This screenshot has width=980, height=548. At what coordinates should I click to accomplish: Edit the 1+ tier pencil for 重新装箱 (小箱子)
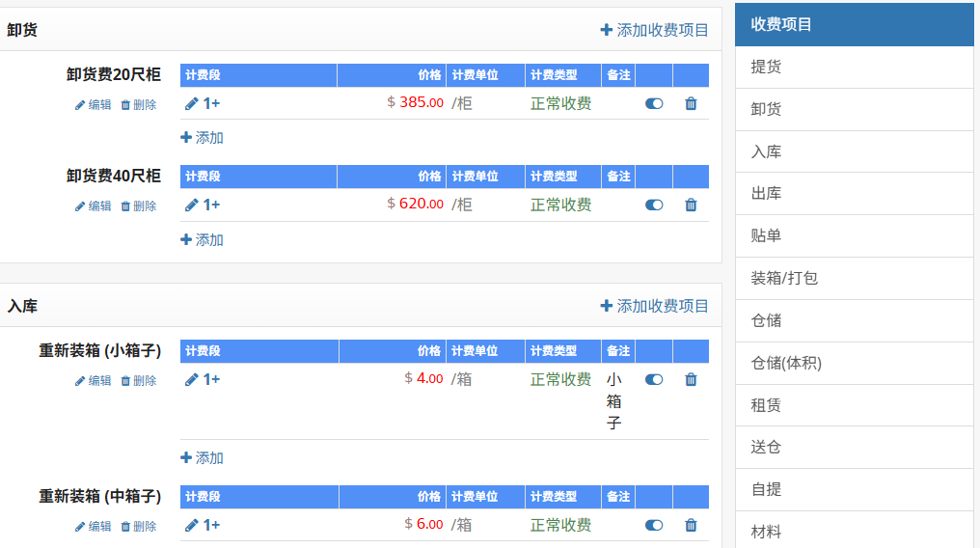[x=192, y=379]
